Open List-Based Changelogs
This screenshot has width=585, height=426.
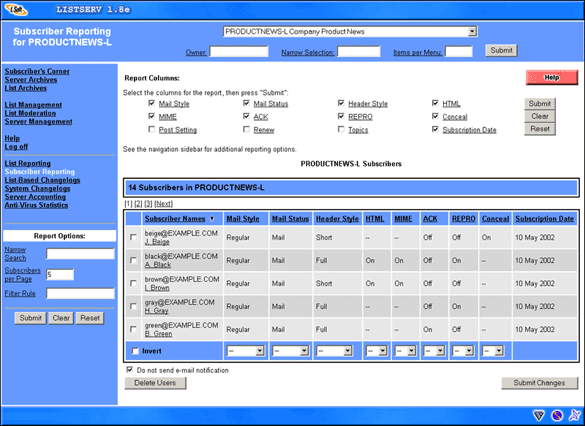tap(42, 180)
